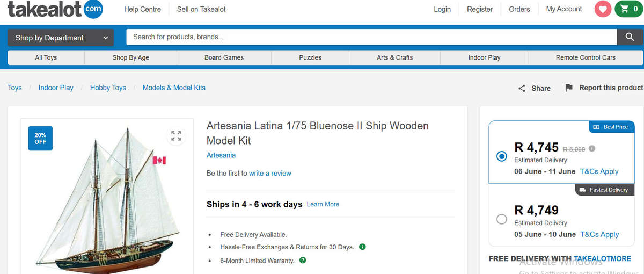The image size is (644, 274).
Task: Click the Register link
Action: tap(480, 9)
